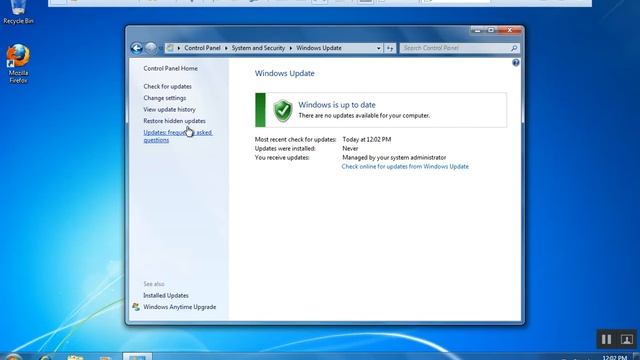Close the Windows Update window
This screenshot has height=360, width=640.
click(x=510, y=30)
